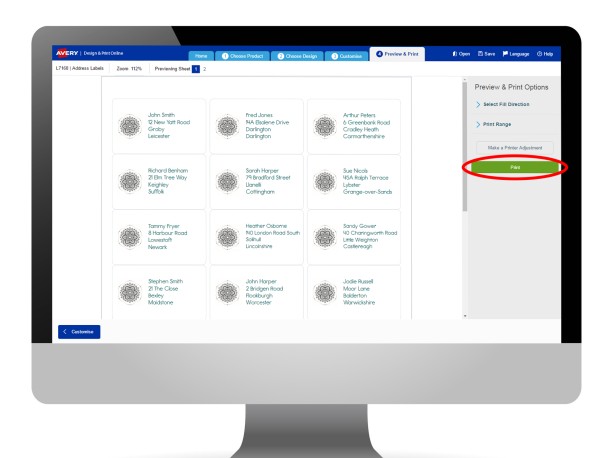Viewport: 610px width, 458px height.
Task: Select Fred Jones address label
Action: (x=254, y=125)
